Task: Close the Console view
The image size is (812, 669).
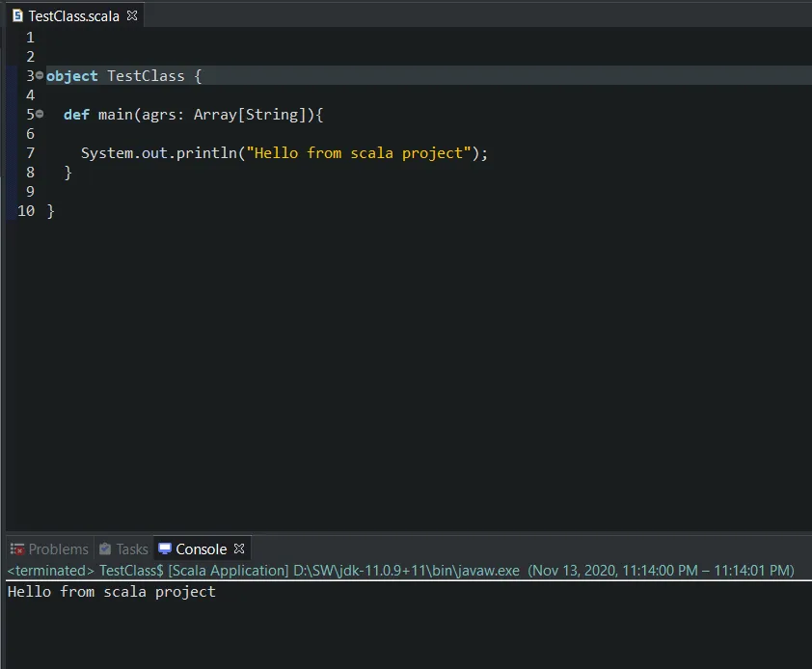Action: 239,549
